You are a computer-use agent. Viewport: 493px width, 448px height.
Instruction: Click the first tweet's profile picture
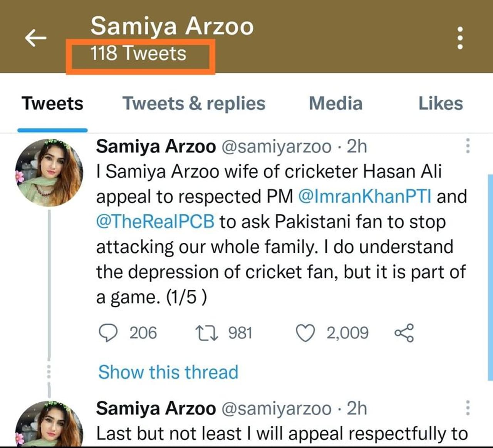[x=49, y=173]
